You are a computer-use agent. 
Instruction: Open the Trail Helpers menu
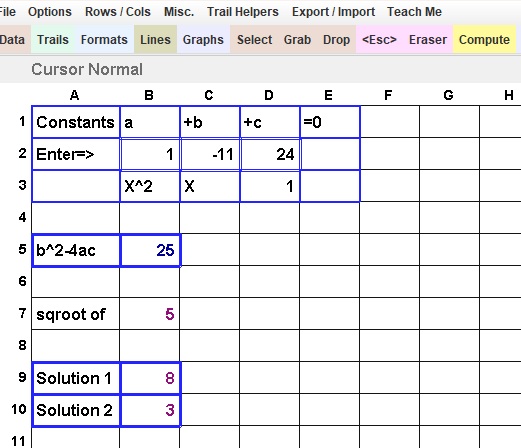[x=243, y=12]
